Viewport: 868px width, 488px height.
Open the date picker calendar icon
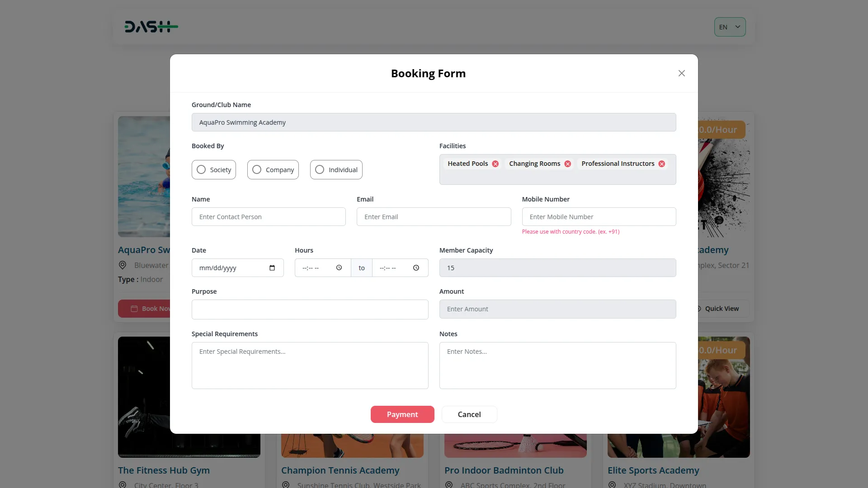pyautogui.click(x=272, y=268)
